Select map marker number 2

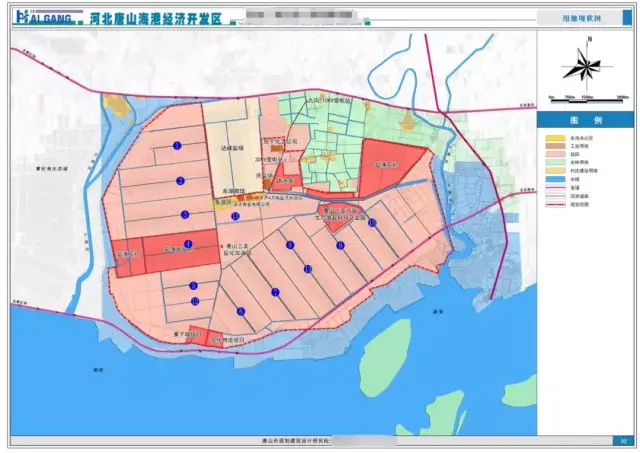click(x=181, y=181)
